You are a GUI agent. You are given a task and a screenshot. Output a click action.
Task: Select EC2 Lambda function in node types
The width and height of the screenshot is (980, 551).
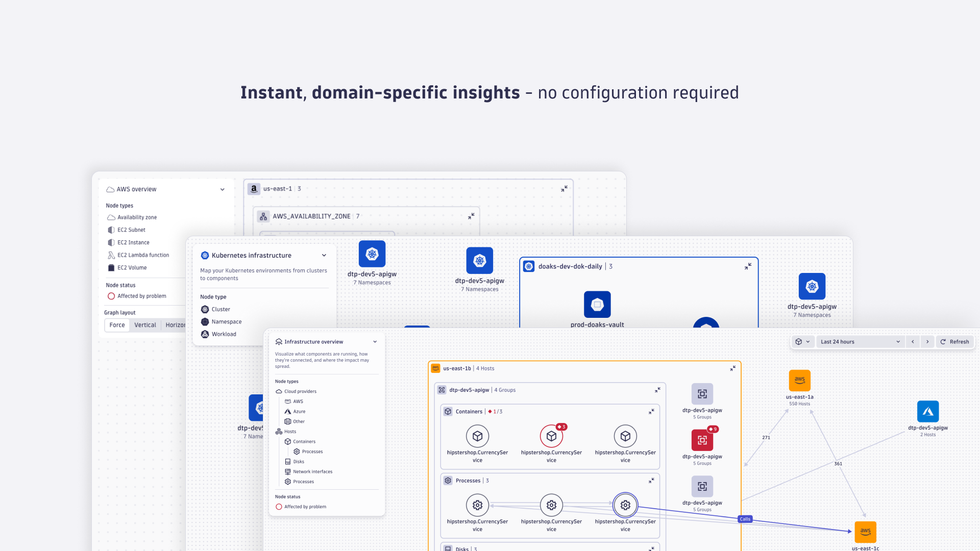(142, 255)
